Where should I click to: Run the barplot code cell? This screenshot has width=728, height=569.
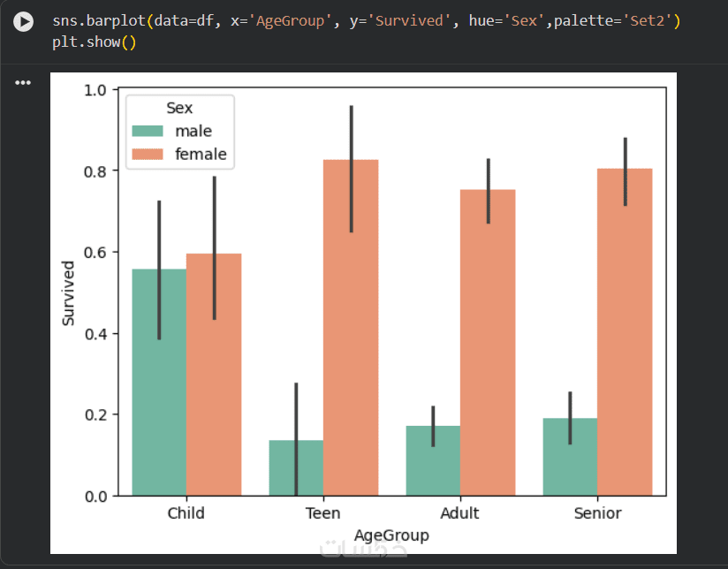click(25, 22)
